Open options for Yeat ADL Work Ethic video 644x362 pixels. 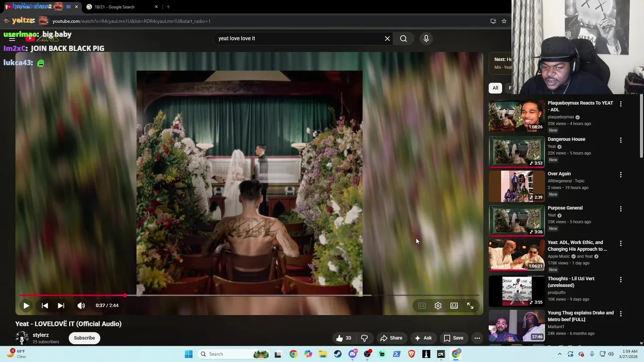[620, 243]
